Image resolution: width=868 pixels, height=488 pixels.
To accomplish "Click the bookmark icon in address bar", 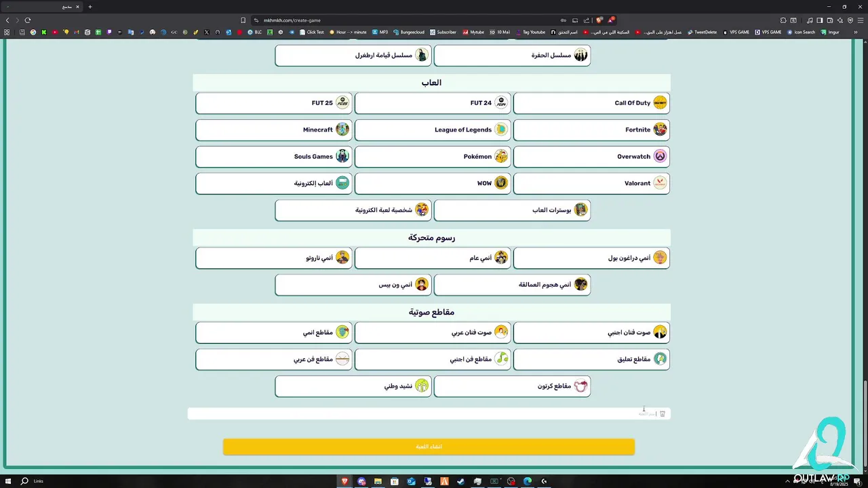I will pos(243,20).
